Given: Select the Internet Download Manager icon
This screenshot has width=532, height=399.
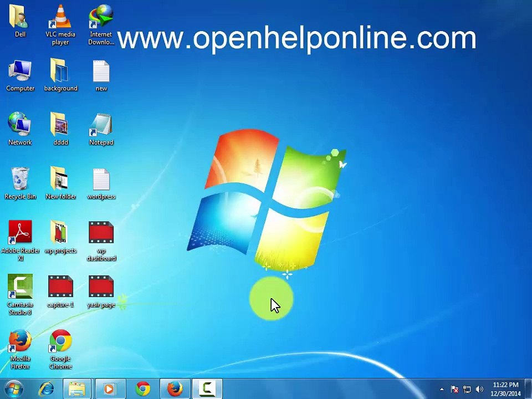Looking at the screenshot, I should (x=101, y=24).
